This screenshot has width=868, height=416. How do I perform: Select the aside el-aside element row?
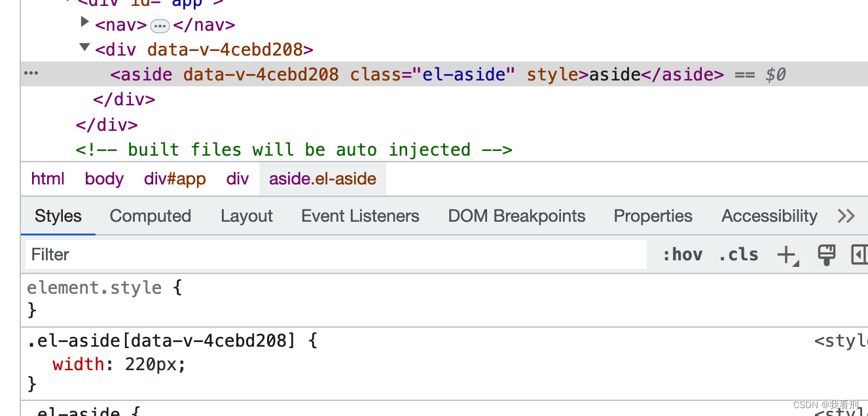pyautogui.click(x=444, y=75)
